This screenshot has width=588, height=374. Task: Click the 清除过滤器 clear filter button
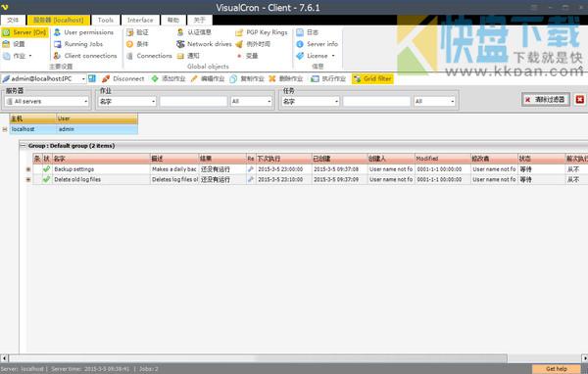[x=546, y=100]
